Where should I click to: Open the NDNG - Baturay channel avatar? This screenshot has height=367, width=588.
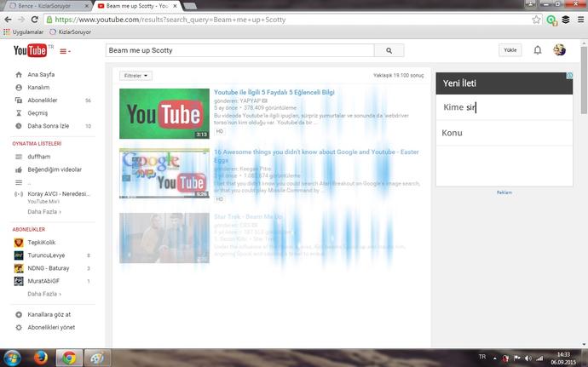(x=19, y=268)
